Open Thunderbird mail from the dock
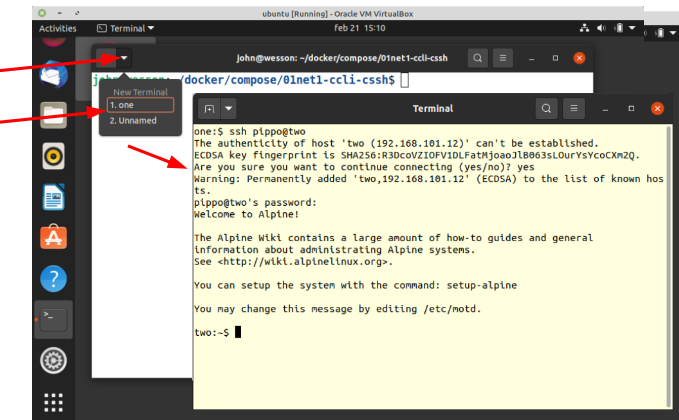Screen dimensions: 679x420 pyautogui.click(x=53, y=74)
